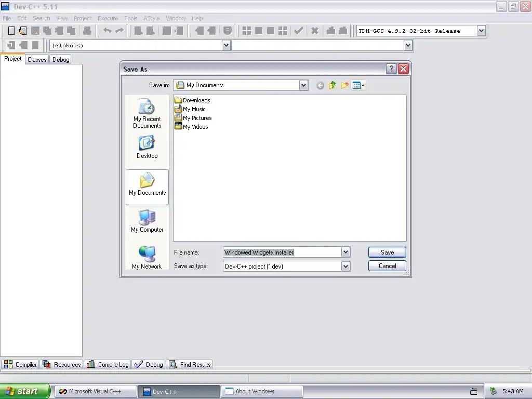This screenshot has width=532, height=399.
Task: Go back using the Save As back arrow
Action: 320,86
